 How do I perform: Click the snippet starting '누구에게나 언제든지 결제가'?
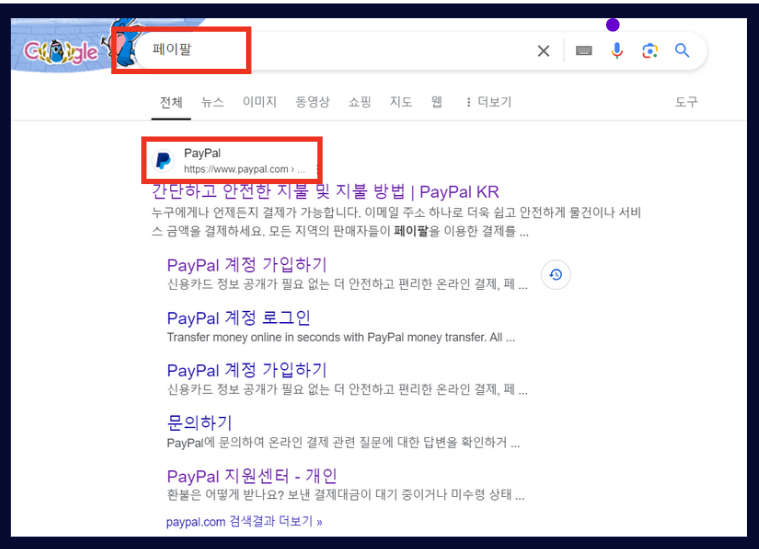[396, 222]
